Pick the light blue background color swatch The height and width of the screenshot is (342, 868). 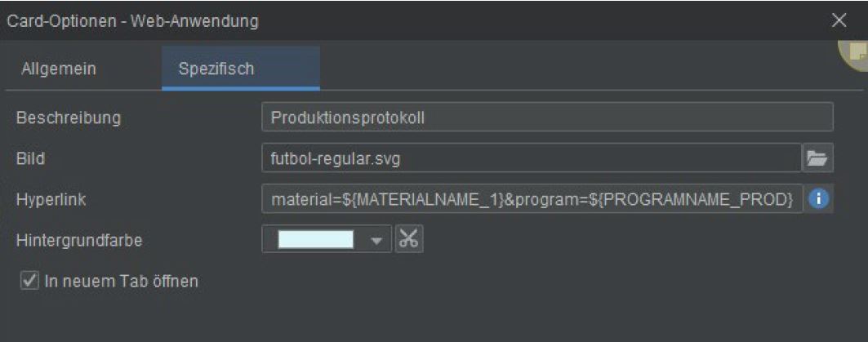[x=316, y=240]
